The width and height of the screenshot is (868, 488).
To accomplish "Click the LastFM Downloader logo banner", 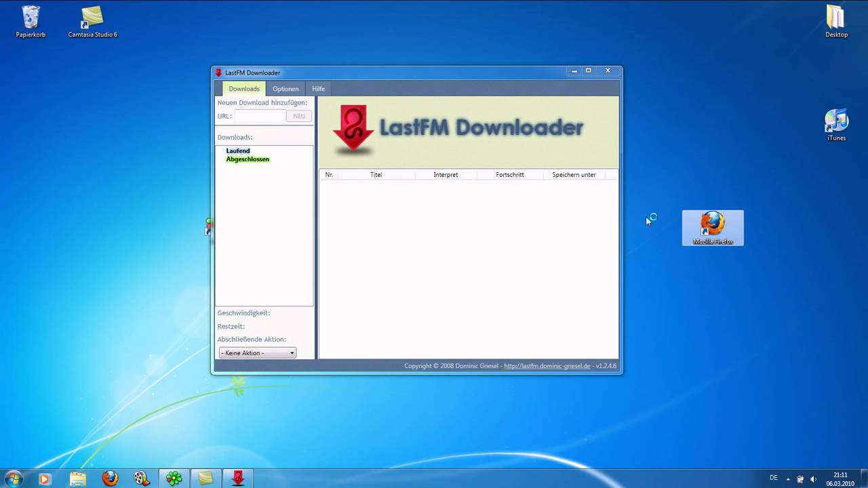I will [469, 131].
